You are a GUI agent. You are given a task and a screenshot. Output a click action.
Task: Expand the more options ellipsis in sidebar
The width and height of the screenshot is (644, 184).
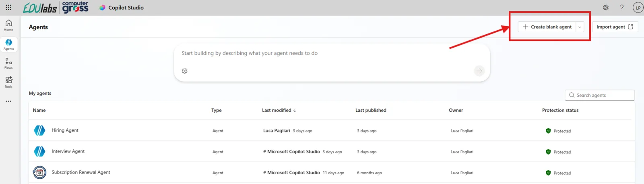tap(8, 101)
